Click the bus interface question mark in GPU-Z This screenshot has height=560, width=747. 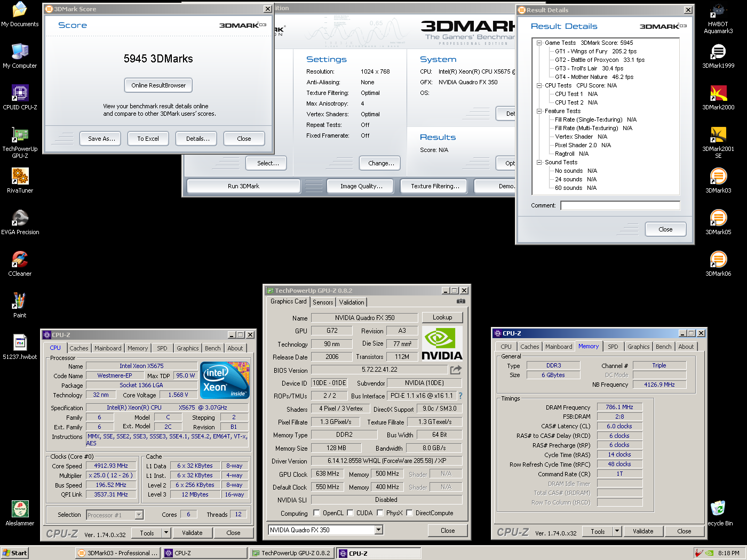coord(460,396)
